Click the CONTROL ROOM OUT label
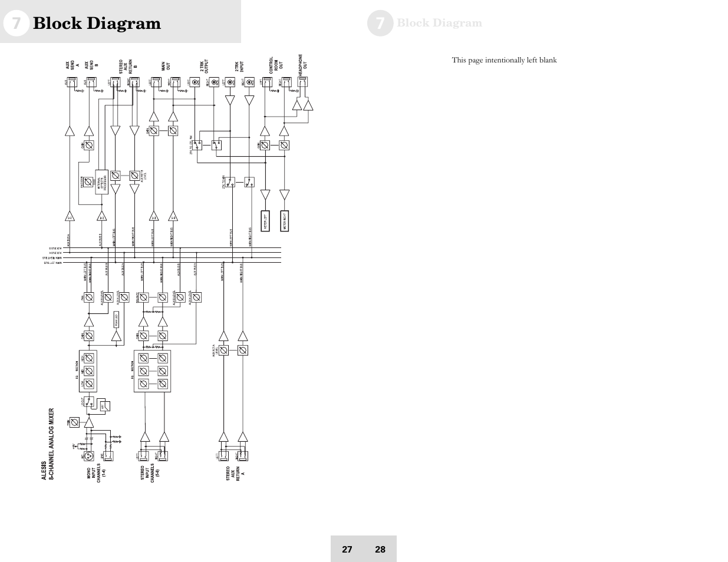 [x=276, y=64]
